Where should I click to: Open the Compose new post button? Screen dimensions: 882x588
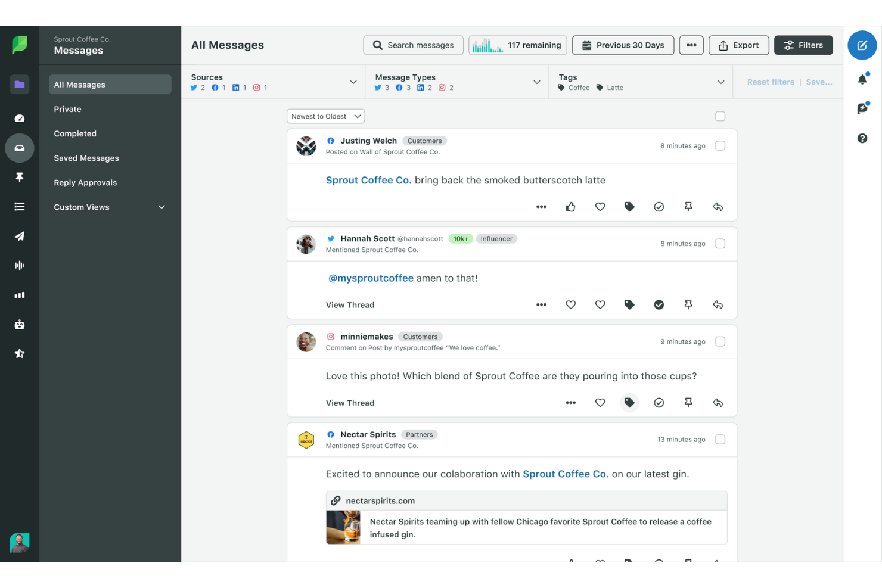(x=862, y=45)
